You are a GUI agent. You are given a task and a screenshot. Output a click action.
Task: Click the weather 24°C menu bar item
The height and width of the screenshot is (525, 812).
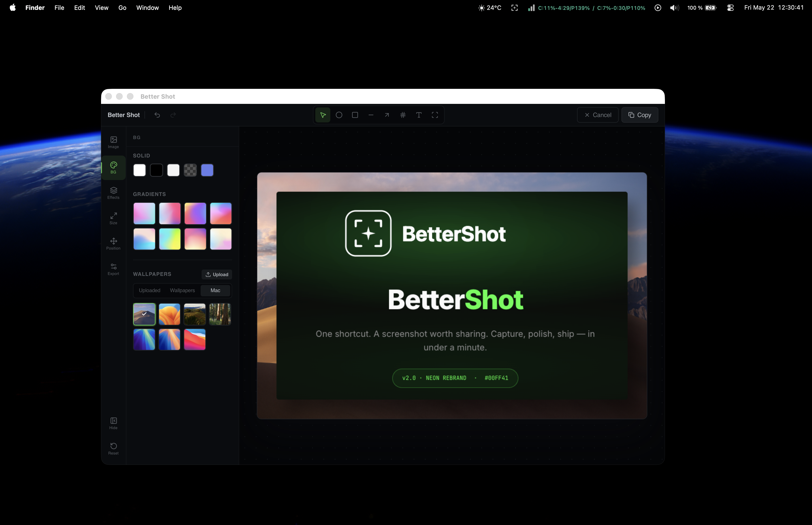tap(490, 8)
